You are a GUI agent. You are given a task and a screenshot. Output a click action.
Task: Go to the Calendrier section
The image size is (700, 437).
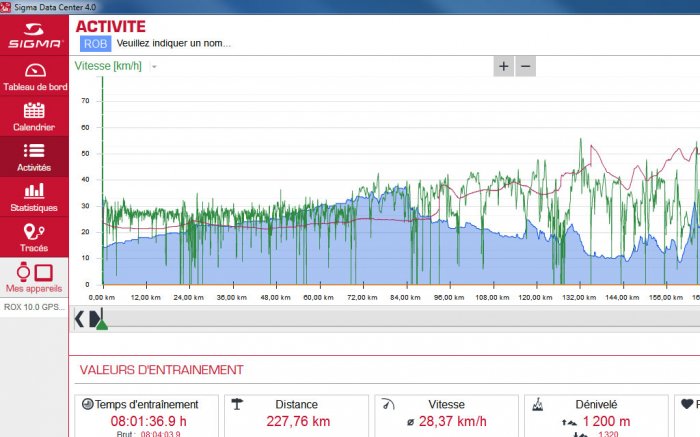coord(34,117)
